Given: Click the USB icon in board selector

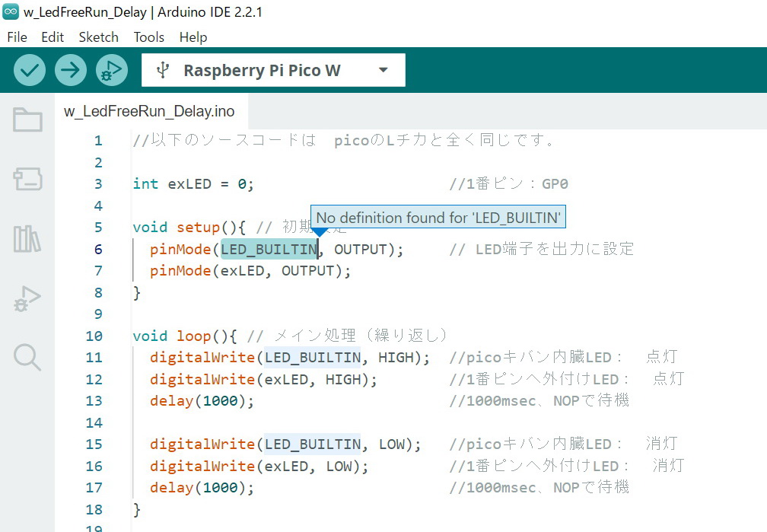Looking at the screenshot, I should pyautogui.click(x=163, y=70).
